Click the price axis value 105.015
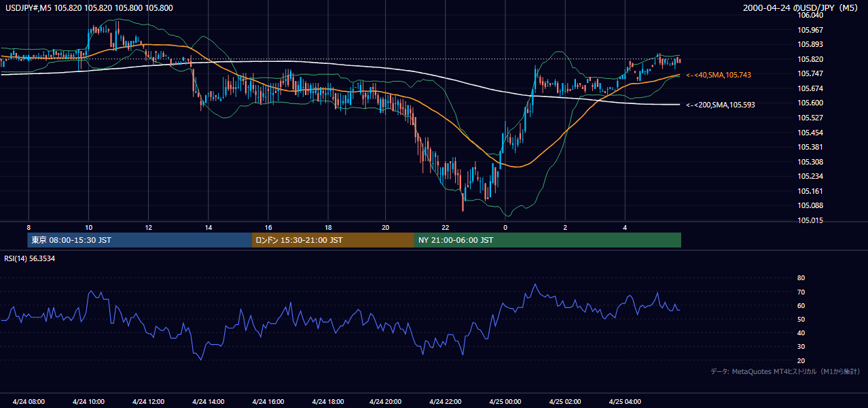The image size is (868, 408). [x=810, y=220]
